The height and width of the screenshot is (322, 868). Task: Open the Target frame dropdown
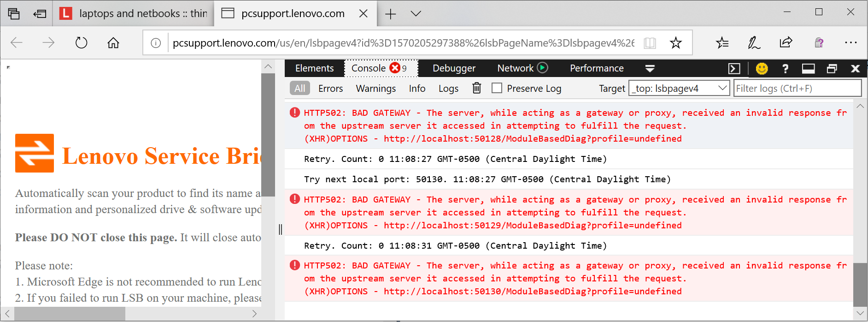(x=679, y=88)
